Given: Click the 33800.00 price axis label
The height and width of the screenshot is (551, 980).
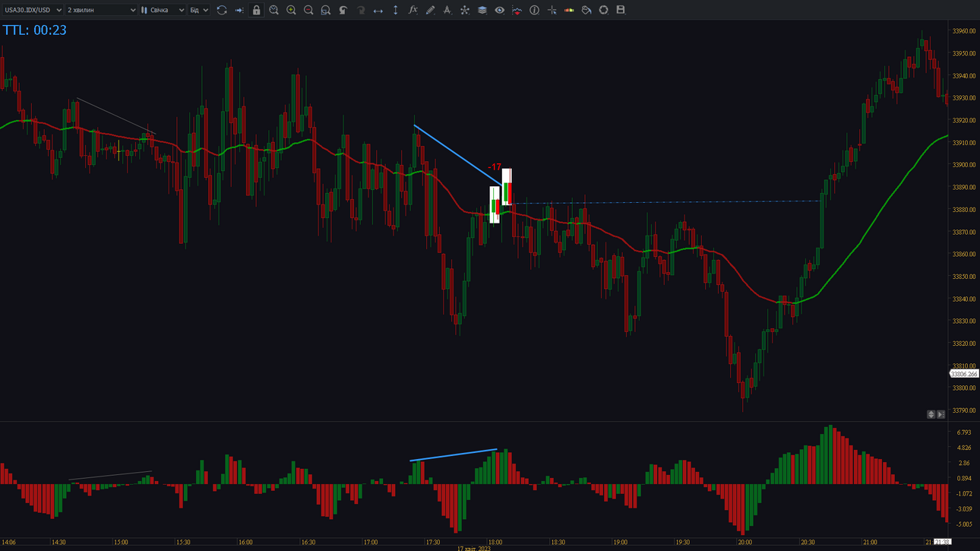Looking at the screenshot, I should click(x=964, y=388).
